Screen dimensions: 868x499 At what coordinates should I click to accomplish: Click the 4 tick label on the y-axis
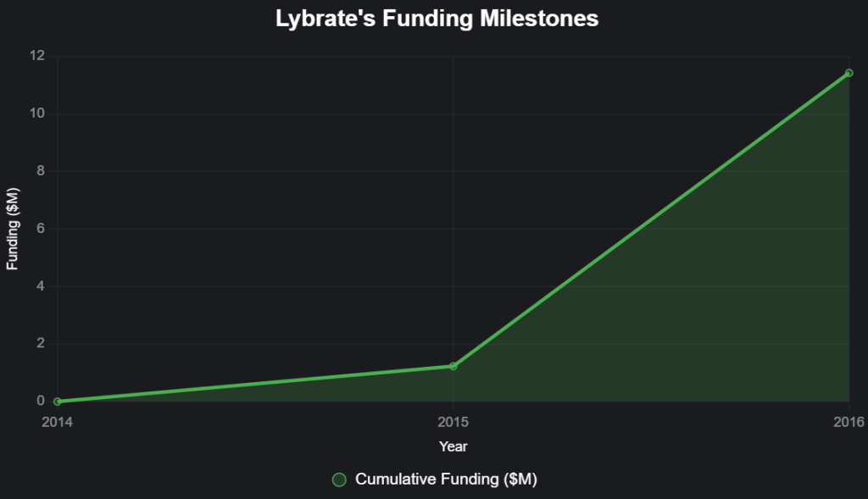pyautogui.click(x=40, y=286)
